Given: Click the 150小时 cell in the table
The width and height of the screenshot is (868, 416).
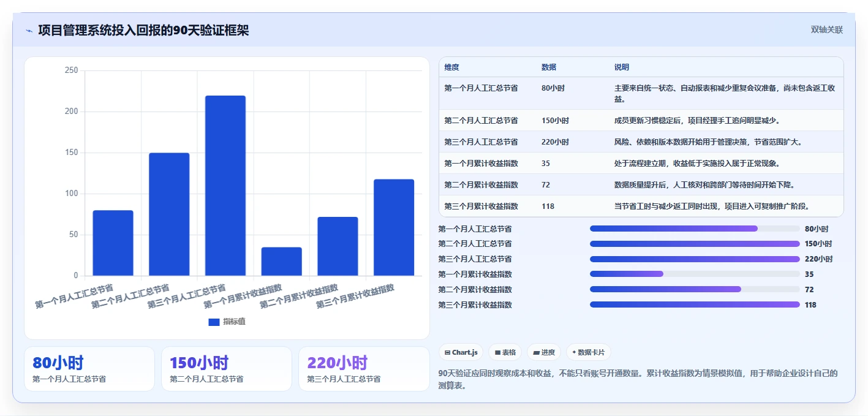Looking at the screenshot, I should click(x=555, y=121).
